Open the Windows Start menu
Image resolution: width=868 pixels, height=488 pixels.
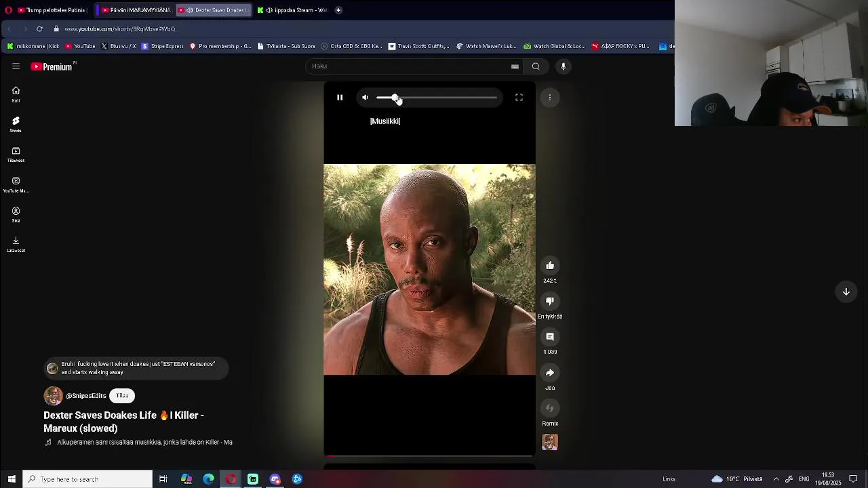(x=12, y=479)
